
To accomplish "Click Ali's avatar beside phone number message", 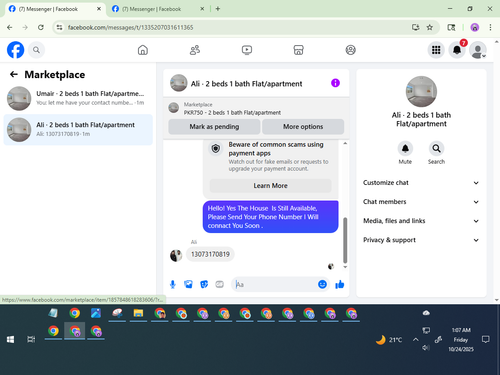I will click(x=176, y=255).
